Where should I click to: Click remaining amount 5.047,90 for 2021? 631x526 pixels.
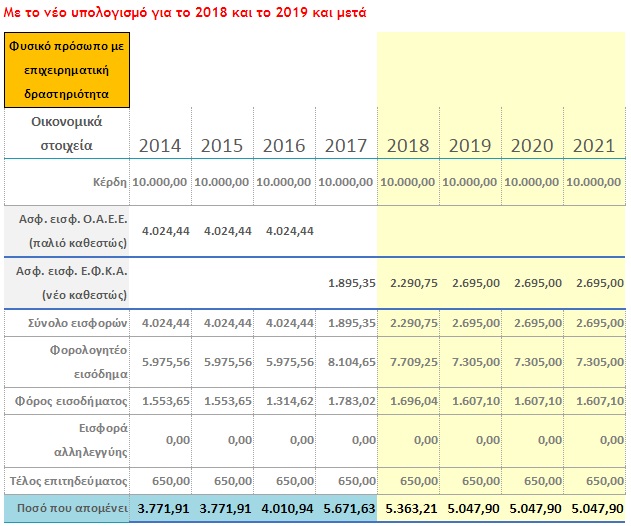click(597, 509)
